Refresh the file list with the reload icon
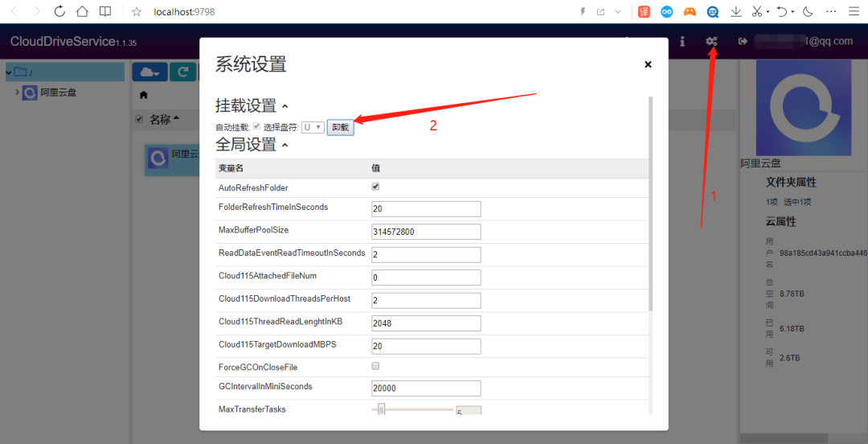Viewport: 868px width, 444px height. click(x=184, y=72)
